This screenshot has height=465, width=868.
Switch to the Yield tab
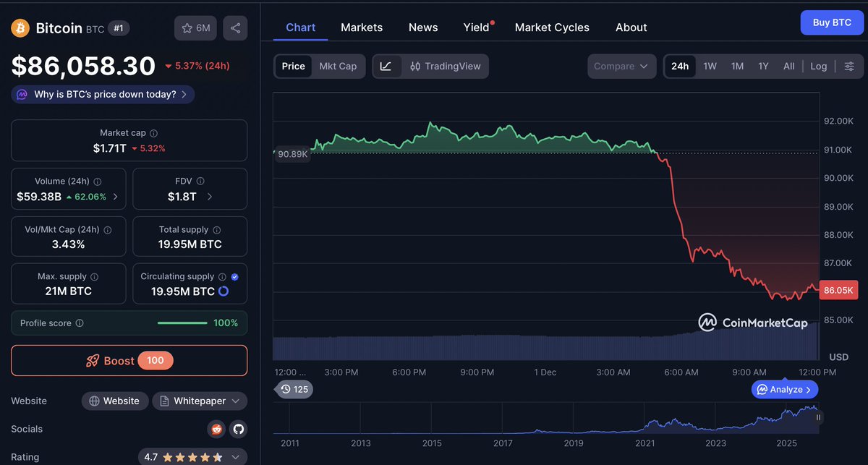pos(477,27)
